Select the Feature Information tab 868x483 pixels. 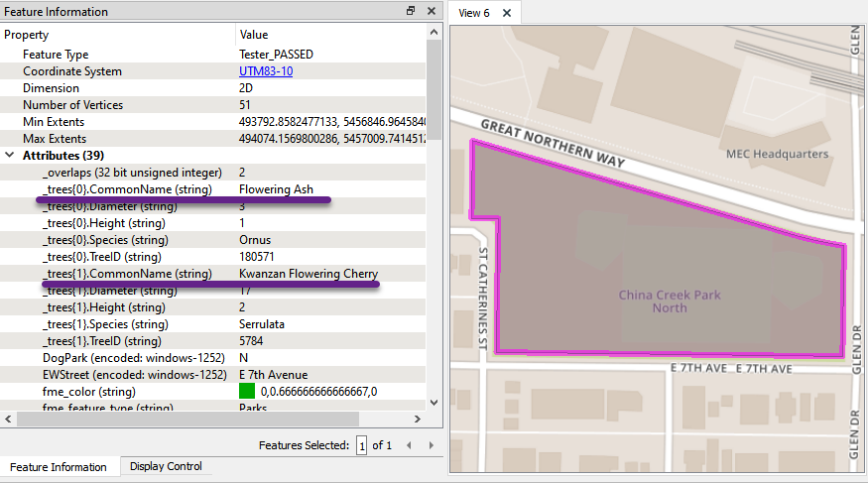[x=59, y=467]
